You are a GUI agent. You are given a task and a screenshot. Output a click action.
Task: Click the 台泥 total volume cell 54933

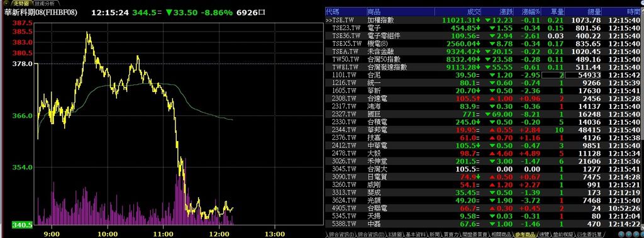click(584, 75)
